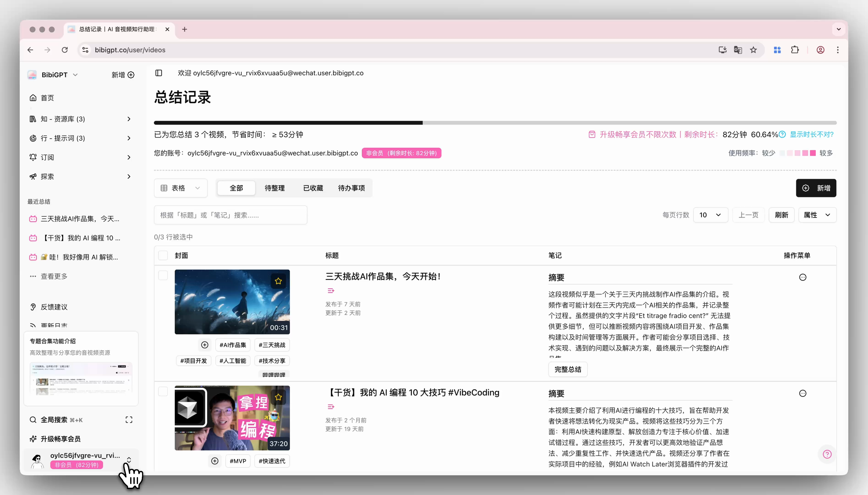Open the browser translate icon
Viewport: 868px width, 495px height.
[x=738, y=50]
